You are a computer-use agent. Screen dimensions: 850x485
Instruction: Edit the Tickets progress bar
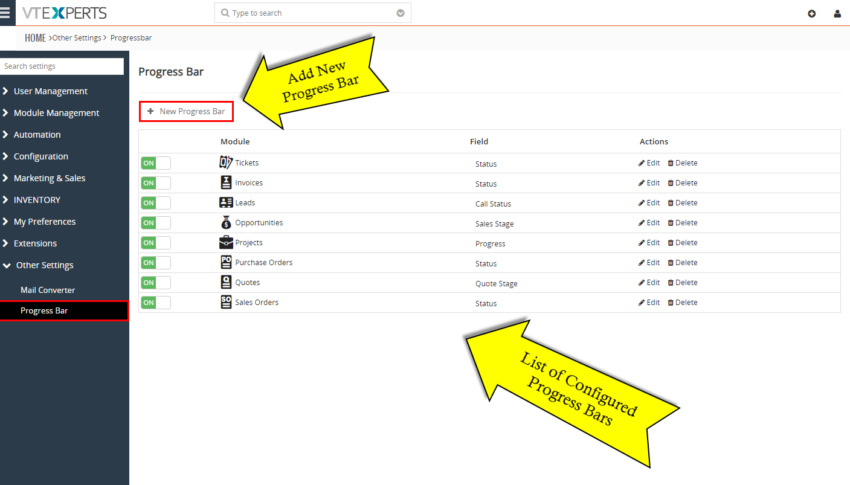pyautogui.click(x=649, y=163)
